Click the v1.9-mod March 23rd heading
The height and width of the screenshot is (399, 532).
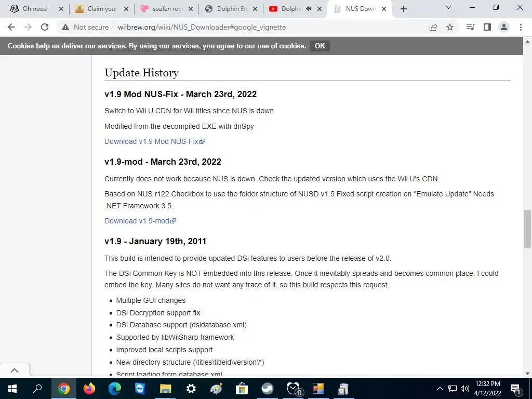point(163,162)
